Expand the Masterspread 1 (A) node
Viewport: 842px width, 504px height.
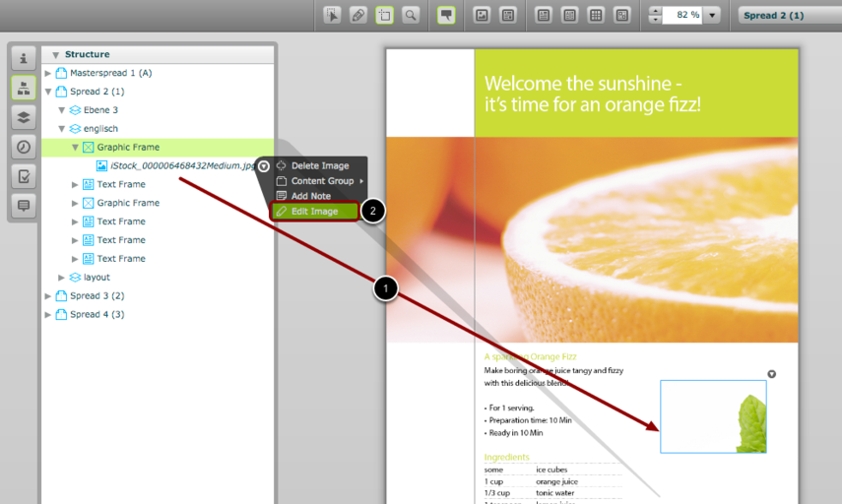tap(48, 73)
